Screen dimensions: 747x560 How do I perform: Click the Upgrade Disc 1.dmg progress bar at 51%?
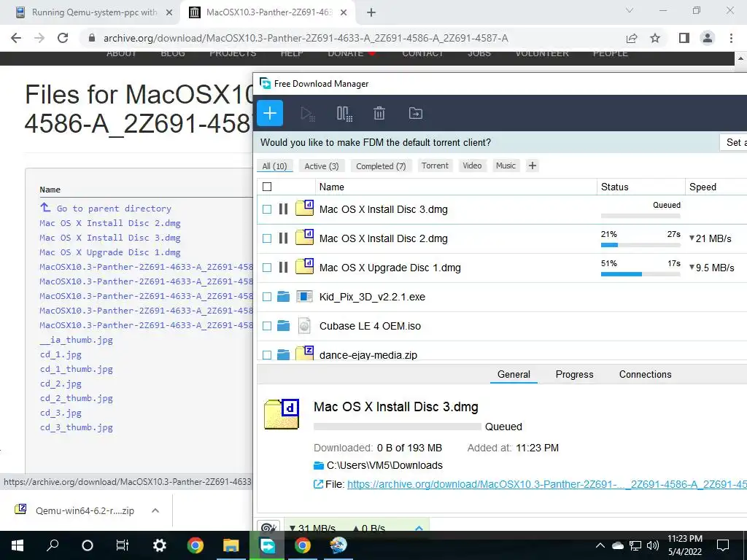[640, 274]
